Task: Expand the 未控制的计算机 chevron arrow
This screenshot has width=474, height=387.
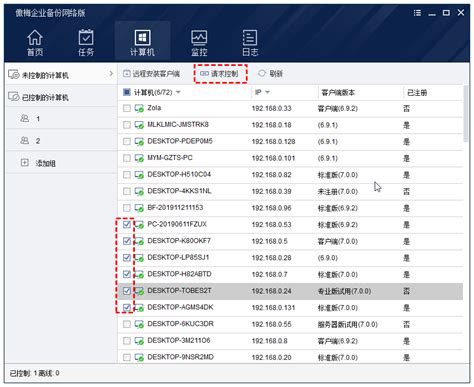Action: (x=111, y=73)
